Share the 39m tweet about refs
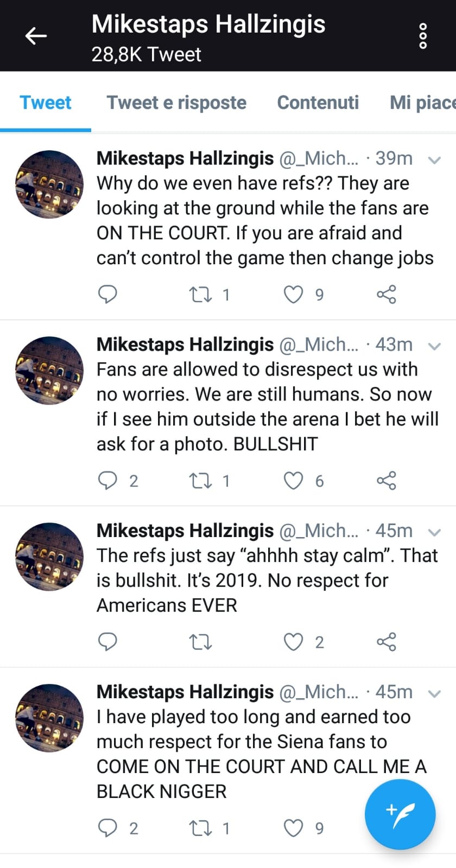The width and height of the screenshot is (456, 868). click(x=387, y=294)
